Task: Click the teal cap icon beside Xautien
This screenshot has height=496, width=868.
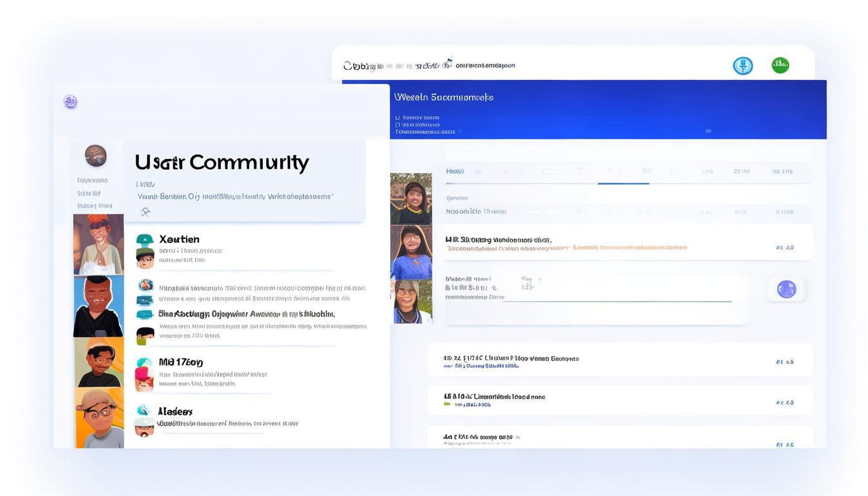Action: (x=145, y=240)
